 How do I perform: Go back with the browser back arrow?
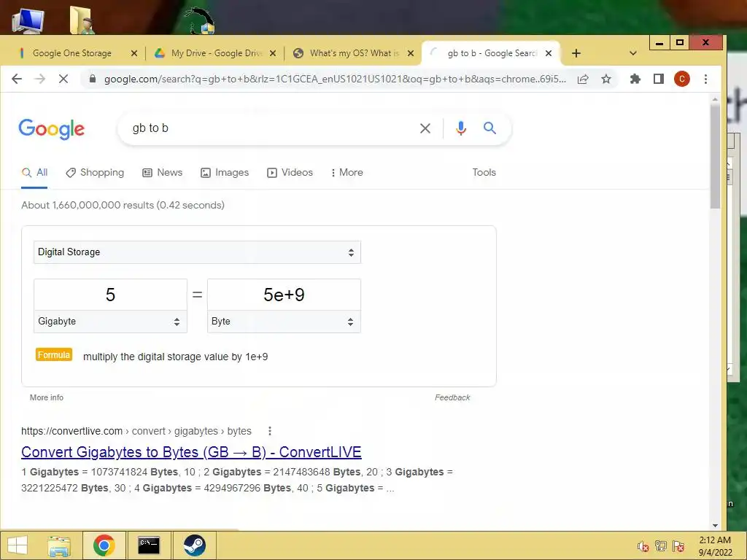coord(17,79)
